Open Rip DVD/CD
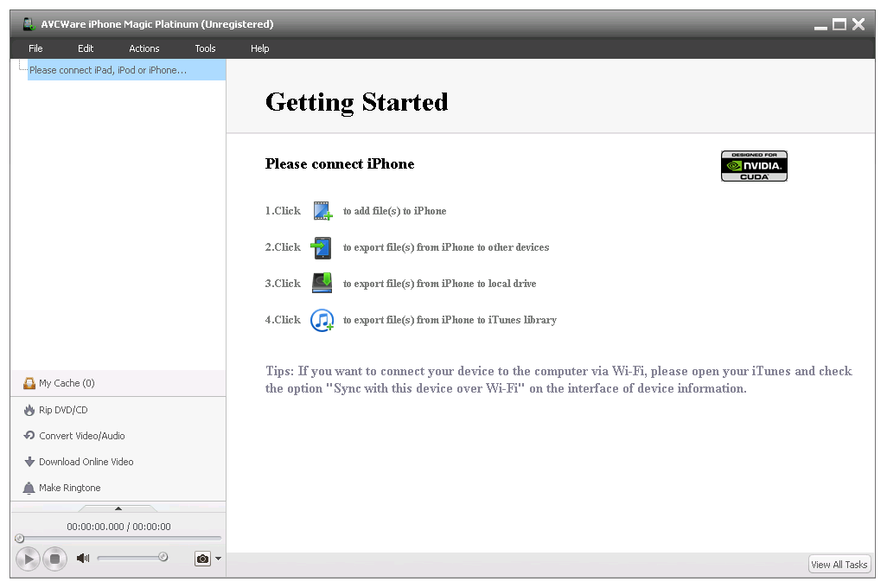 118,410
